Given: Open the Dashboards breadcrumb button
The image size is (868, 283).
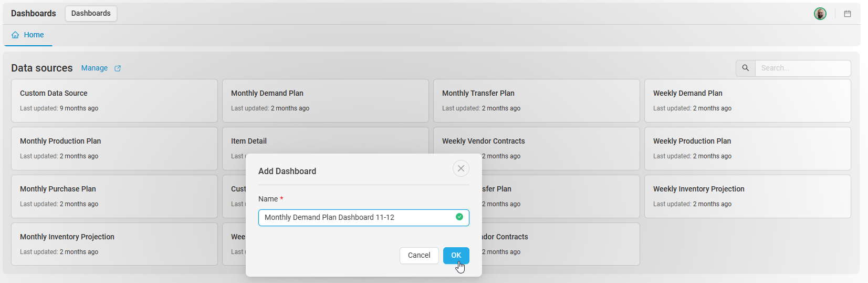Looking at the screenshot, I should [91, 14].
